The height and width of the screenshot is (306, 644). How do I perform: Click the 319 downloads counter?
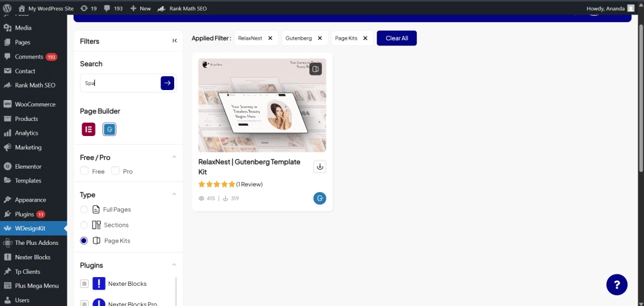[231, 198]
